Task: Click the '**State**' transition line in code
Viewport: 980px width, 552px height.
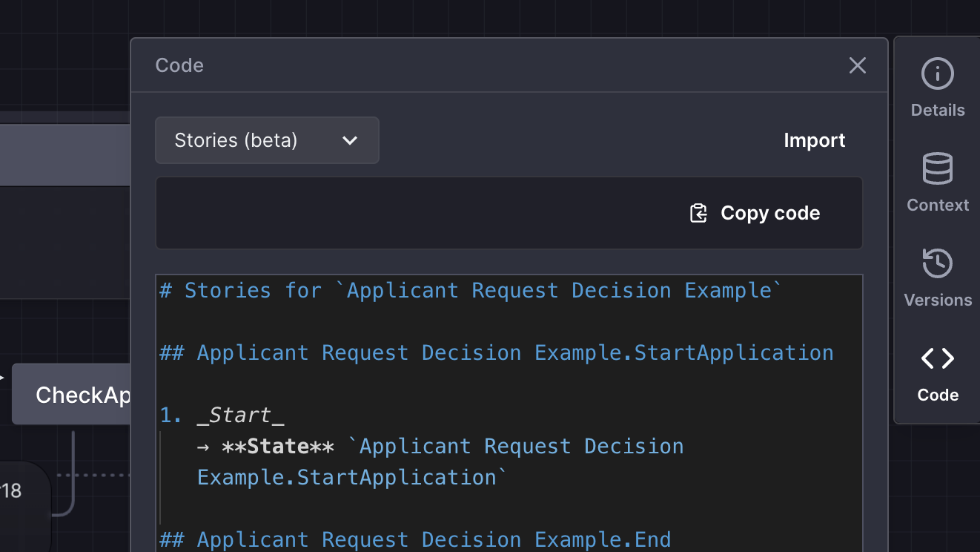Action: click(440, 447)
